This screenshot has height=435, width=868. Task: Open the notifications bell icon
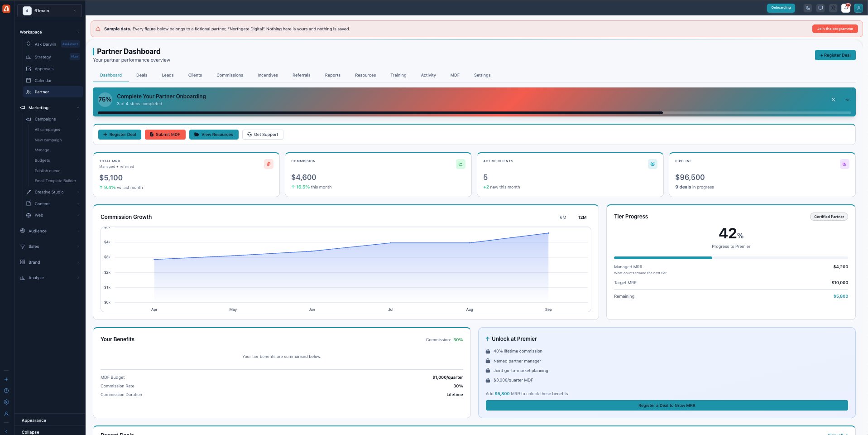846,8
